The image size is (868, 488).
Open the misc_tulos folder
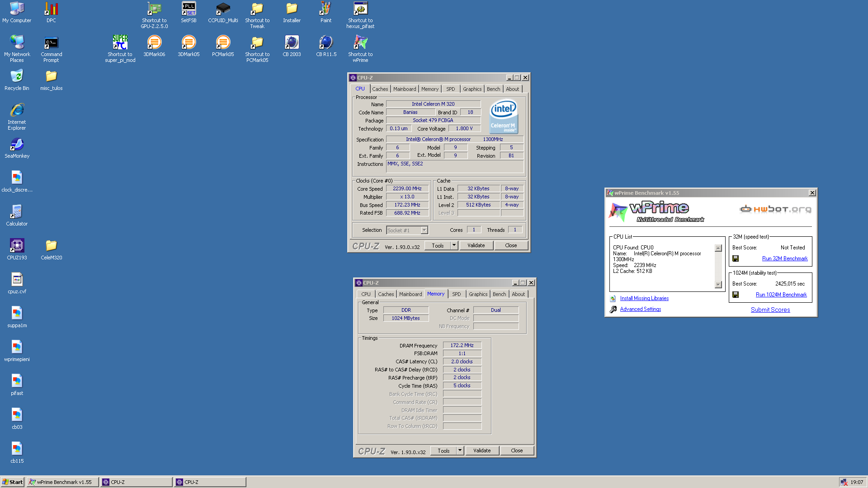51,80
